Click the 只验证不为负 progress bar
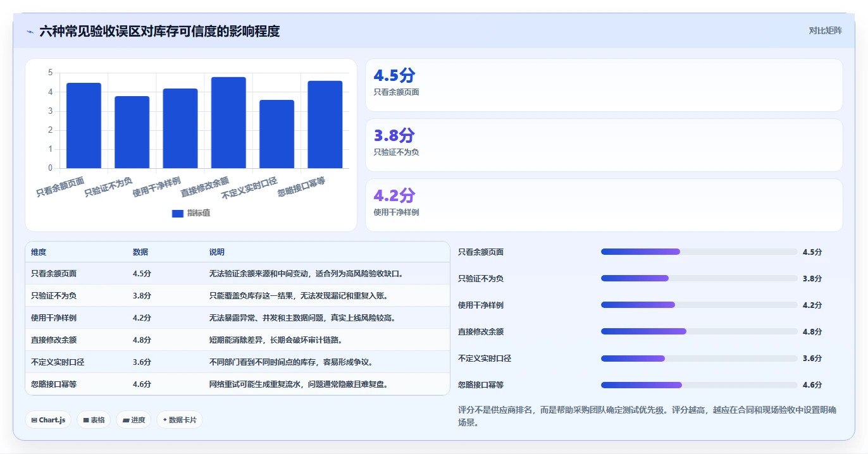Image resolution: width=868 pixels, height=454 pixels. (699, 278)
